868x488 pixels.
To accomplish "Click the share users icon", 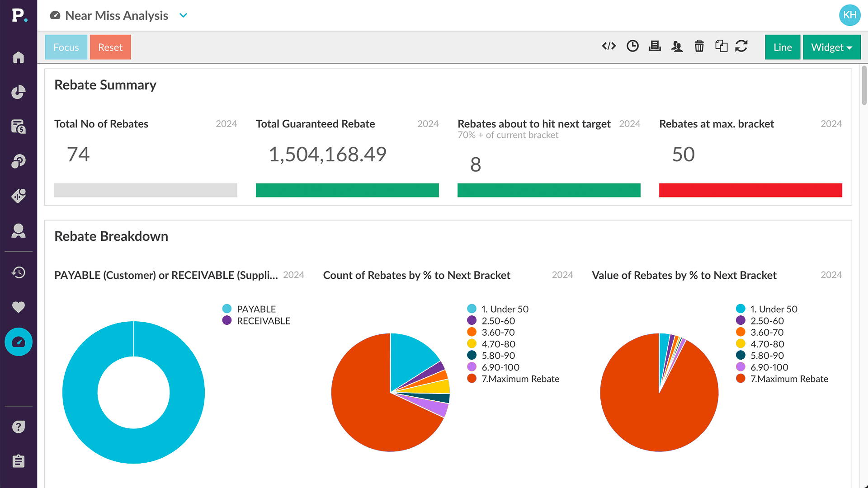I will click(677, 46).
